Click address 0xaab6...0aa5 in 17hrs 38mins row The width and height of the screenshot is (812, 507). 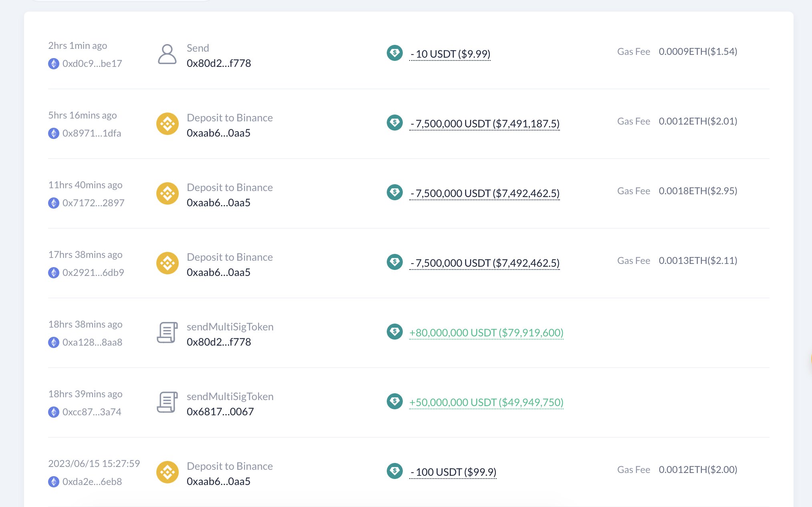(219, 272)
